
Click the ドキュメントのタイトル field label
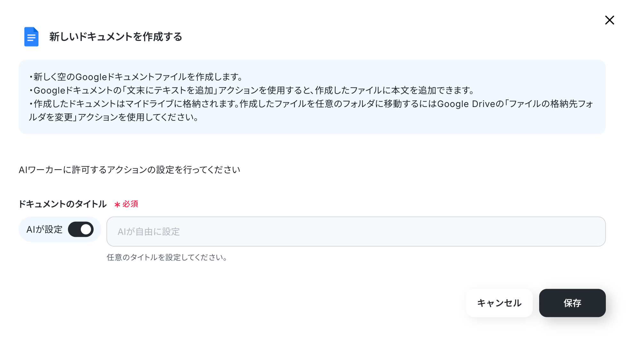[x=63, y=204]
